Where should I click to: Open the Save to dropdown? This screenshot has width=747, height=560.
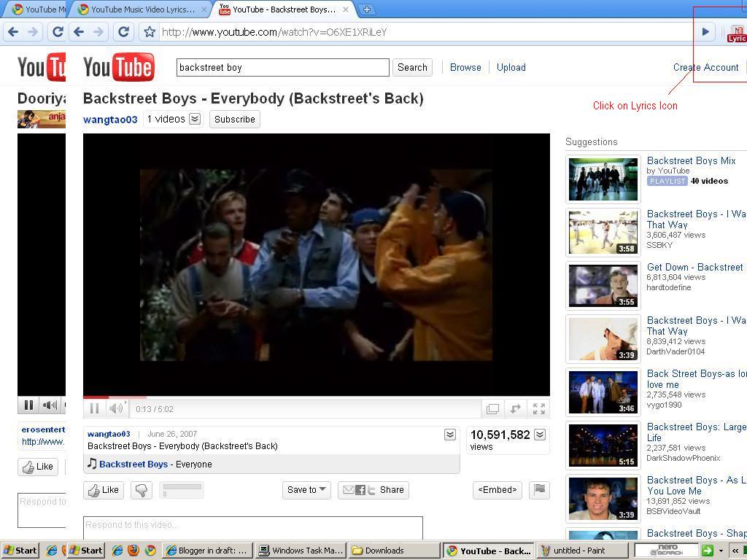pos(306,490)
